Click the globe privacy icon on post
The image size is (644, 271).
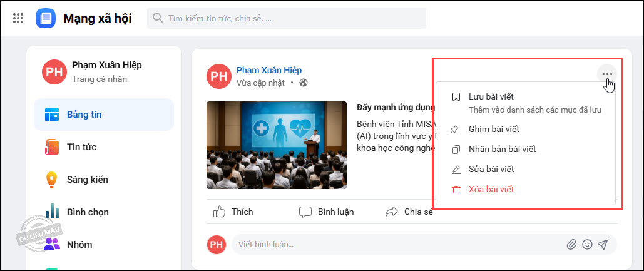304,83
